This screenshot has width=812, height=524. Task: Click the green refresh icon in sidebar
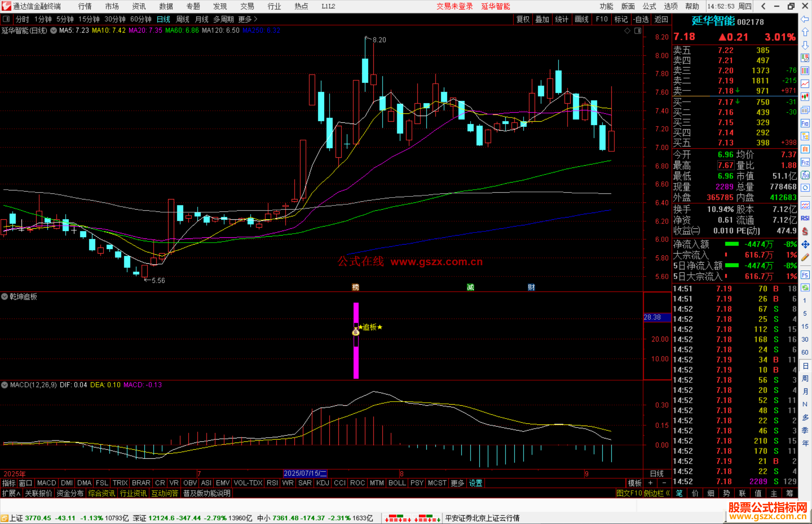pyautogui.click(x=805, y=288)
